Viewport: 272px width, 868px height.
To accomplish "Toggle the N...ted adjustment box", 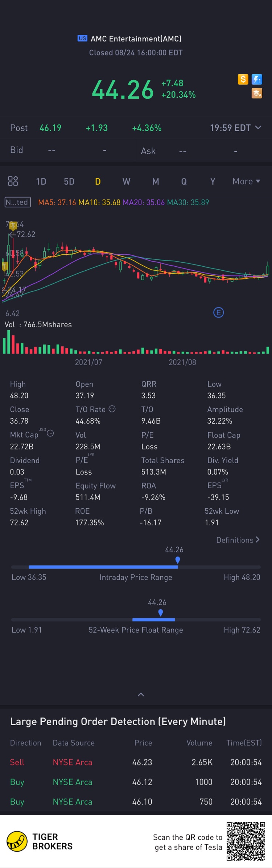I will pyautogui.click(x=17, y=202).
